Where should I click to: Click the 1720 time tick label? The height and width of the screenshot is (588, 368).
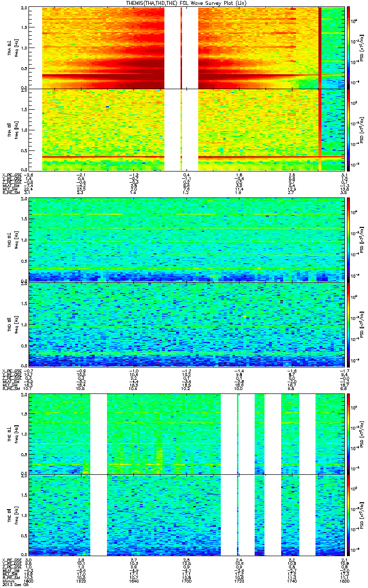point(239,581)
